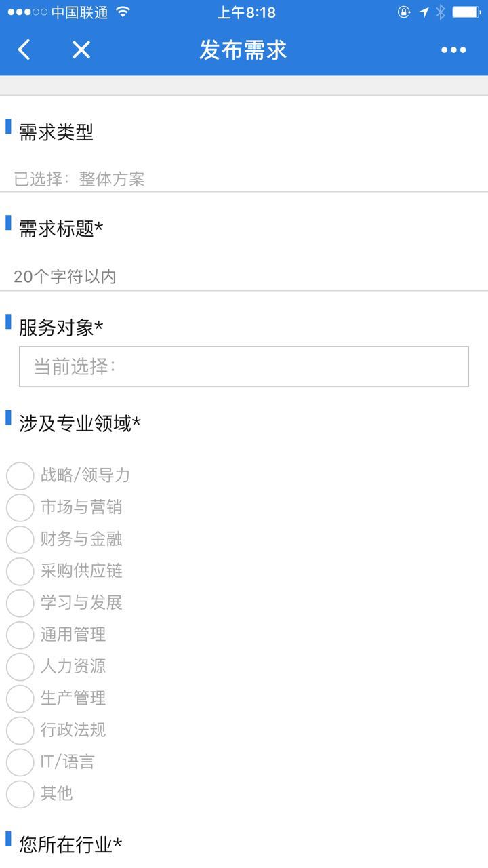
Task: Pick 其他 in the field list
Action: [x=20, y=794]
